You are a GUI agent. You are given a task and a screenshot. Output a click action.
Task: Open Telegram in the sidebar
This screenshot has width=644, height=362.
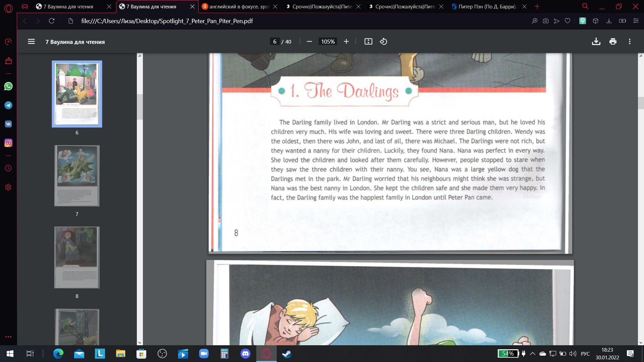click(x=8, y=105)
